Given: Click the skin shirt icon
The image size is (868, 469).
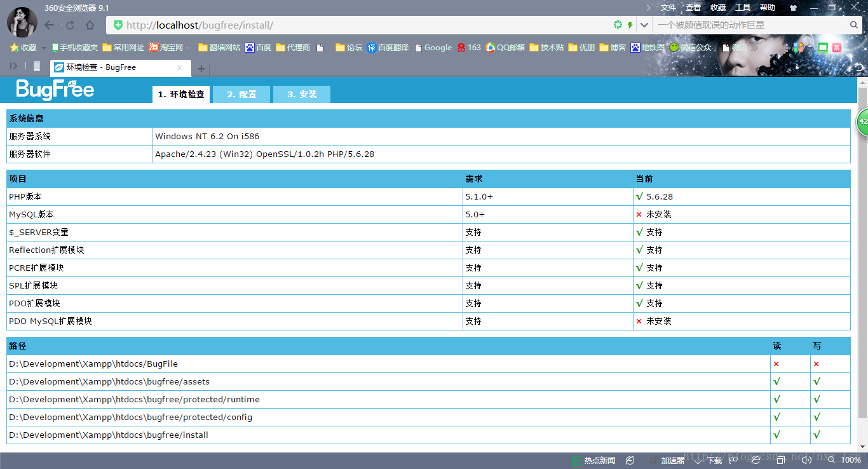Looking at the screenshot, I should (793, 8).
